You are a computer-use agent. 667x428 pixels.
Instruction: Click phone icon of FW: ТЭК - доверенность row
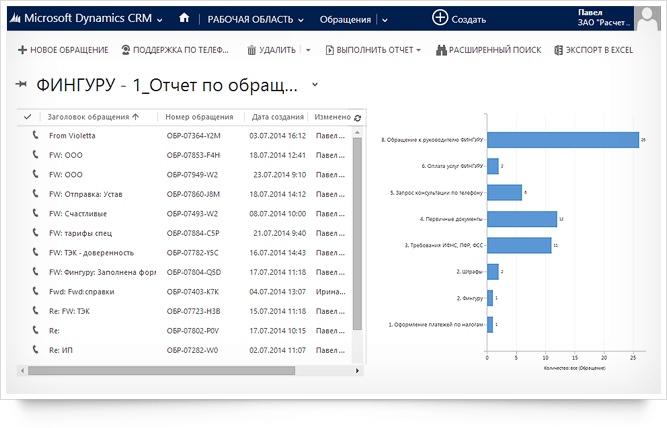[36, 252]
